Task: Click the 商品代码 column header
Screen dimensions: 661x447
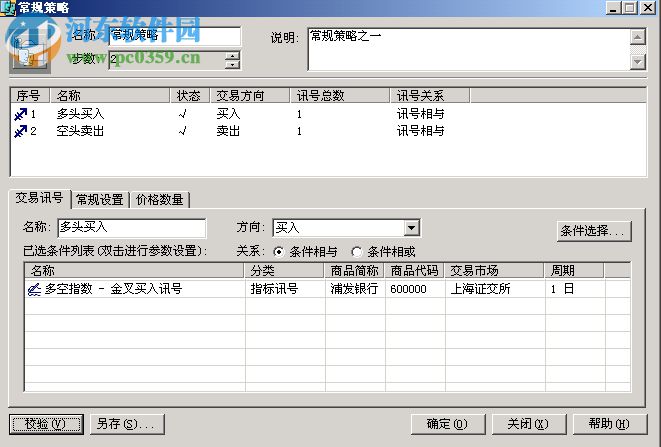Action: click(x=414, y=270)
